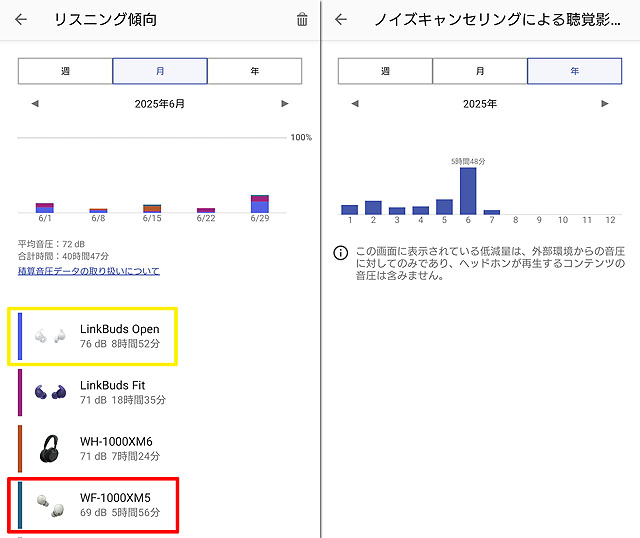Image resolution: width=640 pixels, height=538 pixels.
Task: Tap the purple color bar of LinkBuds Fit
Action: pos(20,392)
